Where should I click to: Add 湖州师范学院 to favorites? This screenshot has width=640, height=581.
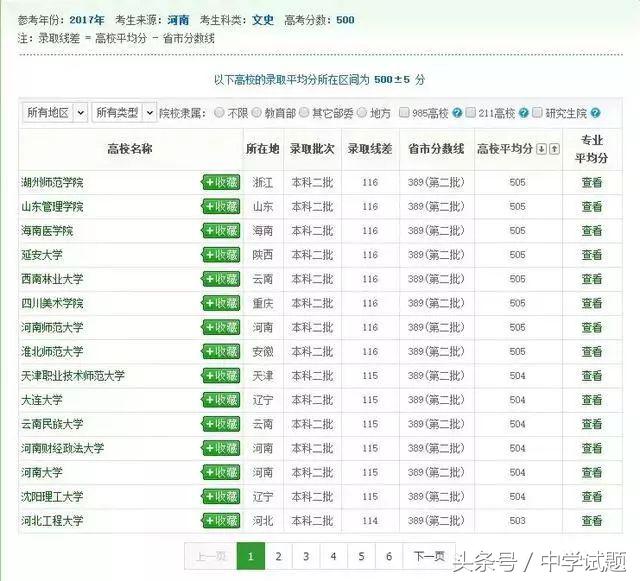tap(220, 182)
